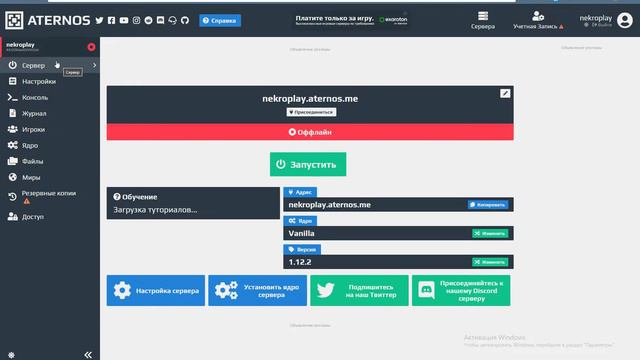The height and width of the screenshot is (360, 640).
Task: Open Учетная Запись account page
Action: [538, 20]
